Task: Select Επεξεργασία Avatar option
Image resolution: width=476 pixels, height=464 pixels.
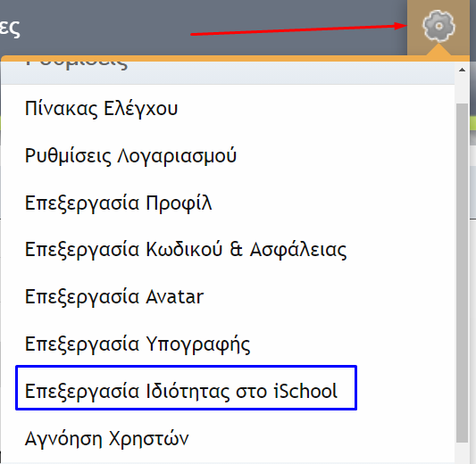Action: click(114, 296)
